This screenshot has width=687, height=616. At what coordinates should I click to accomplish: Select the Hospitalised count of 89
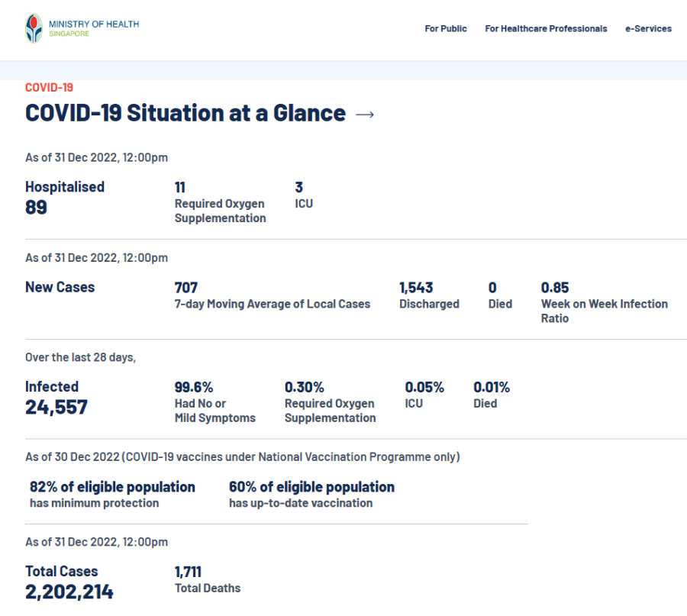tap(36, 208)
